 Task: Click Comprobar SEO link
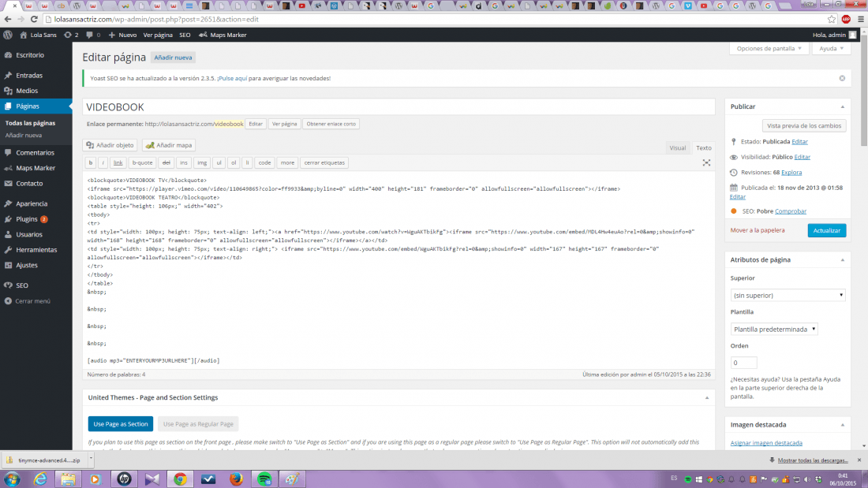[791, 211]
